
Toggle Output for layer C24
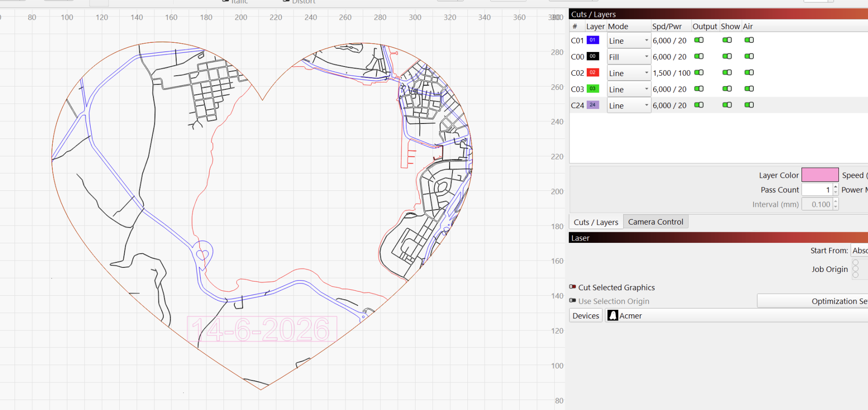click(x=699, y=105)
